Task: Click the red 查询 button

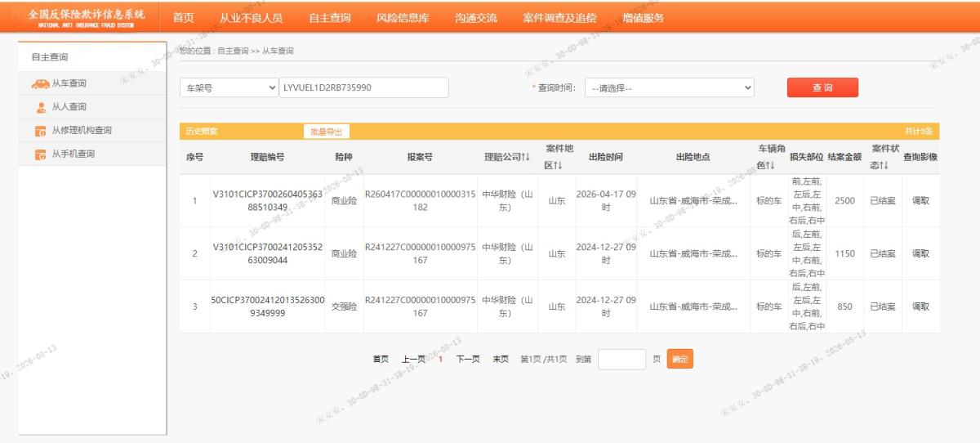Action: (x=822, y=87)
